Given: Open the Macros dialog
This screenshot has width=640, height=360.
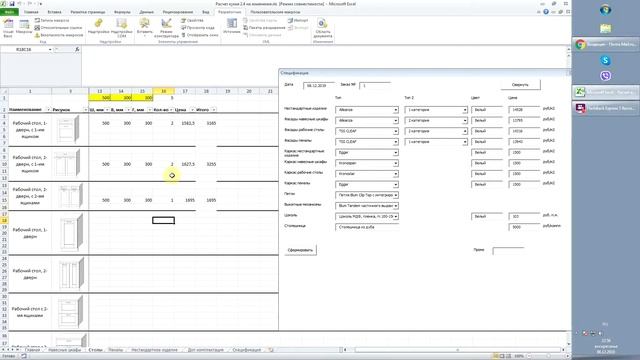Looking at the screenshot, I should [24, 27].
